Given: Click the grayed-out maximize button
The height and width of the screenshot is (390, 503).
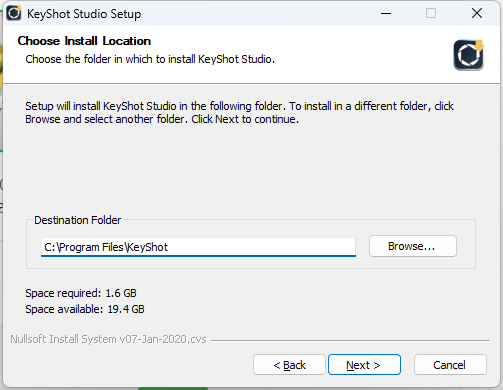Looking at the screenshot, I should point(431,13).
